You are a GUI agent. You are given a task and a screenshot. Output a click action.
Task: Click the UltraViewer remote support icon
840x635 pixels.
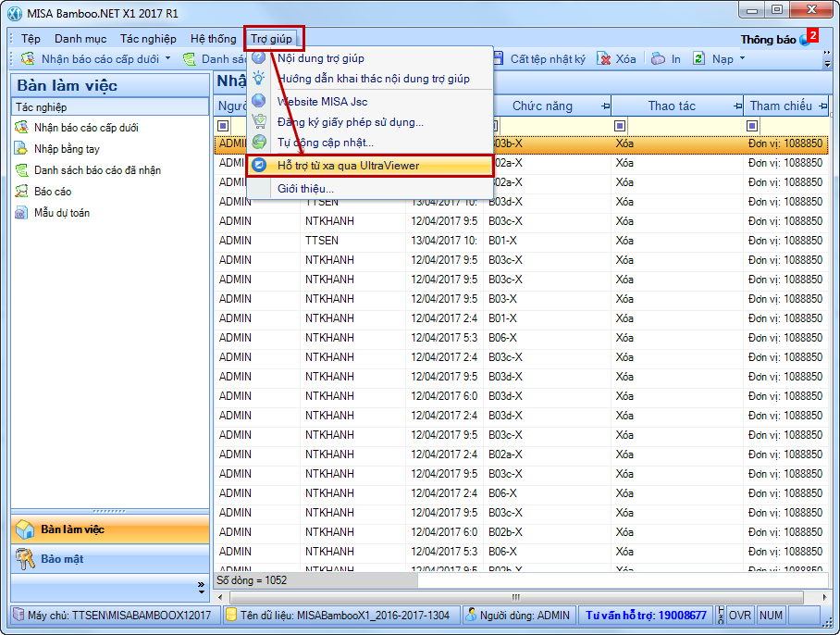pos(259,165)
